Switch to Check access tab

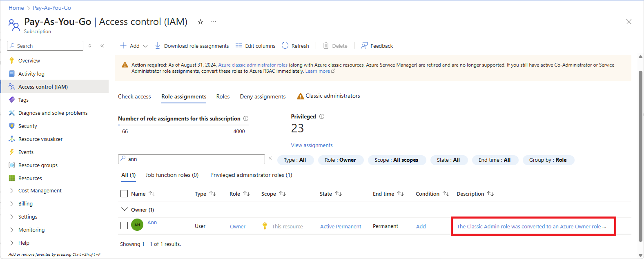[x=134, y=96]
